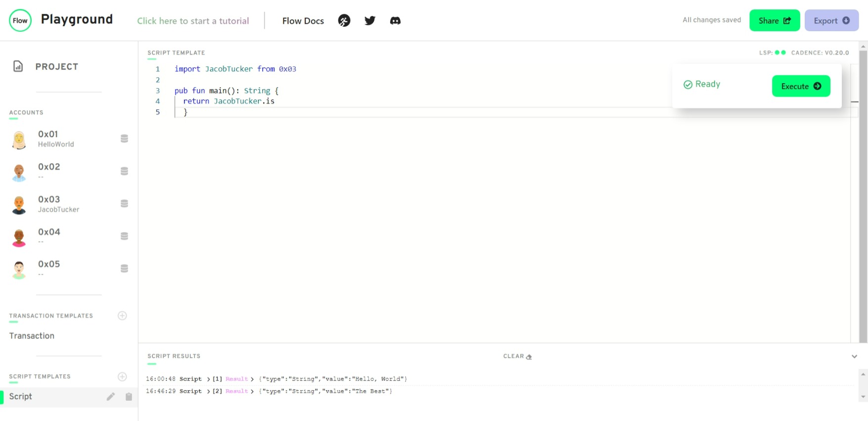Click the Project document icon
This screenshot has width=868, height=421.
click(x=18, y=66)
